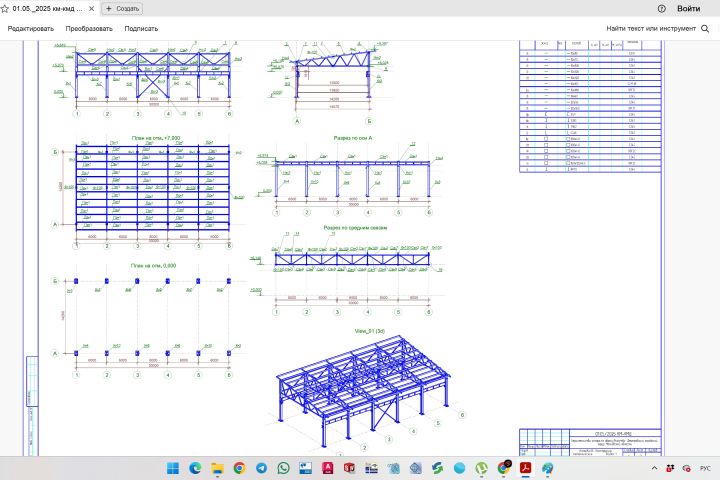Open Telegram from the taskbar
Screen dimensions: 720x480
(261, 468)
